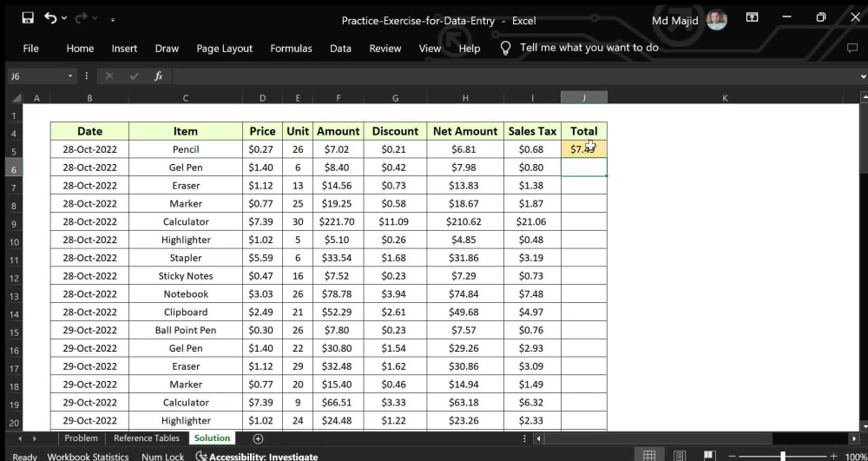Open the Review tab
868x461 pixels.
pos(385,49)
